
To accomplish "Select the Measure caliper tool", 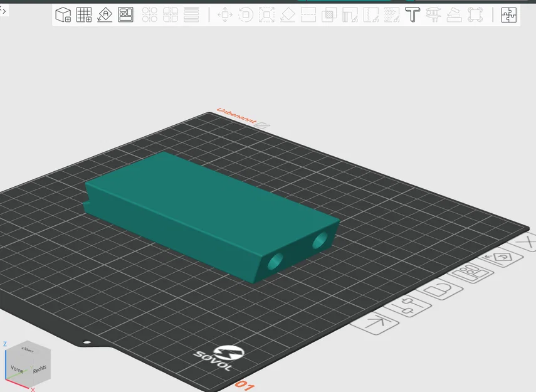I will 433,14.
